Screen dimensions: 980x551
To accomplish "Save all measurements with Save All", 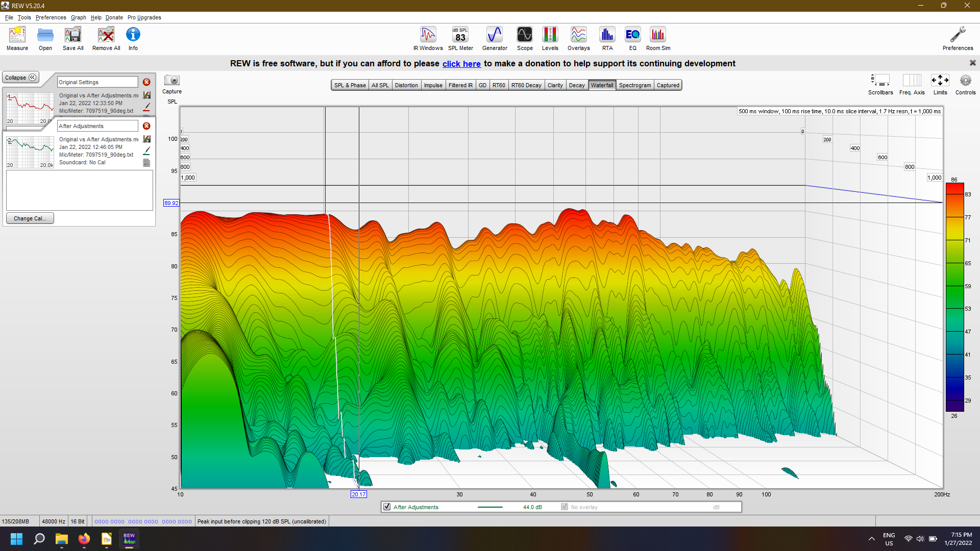I will 73,39.
